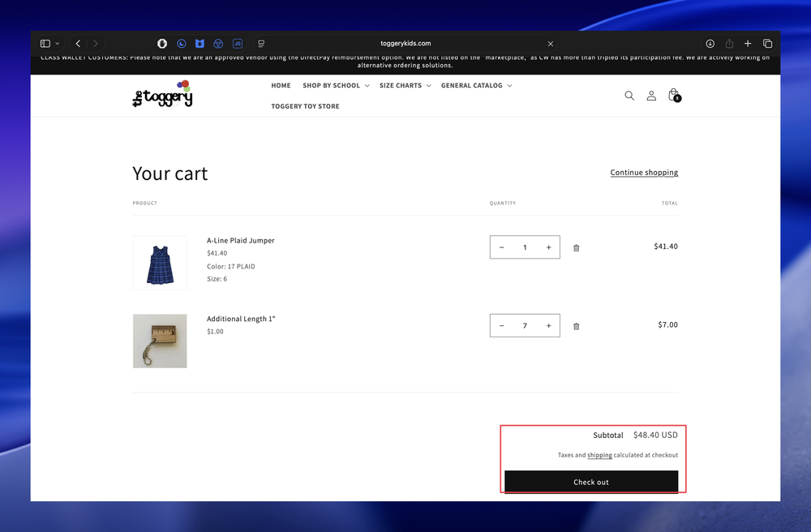
Task: Open the account login icon
Action: click(x=651, y=96)
